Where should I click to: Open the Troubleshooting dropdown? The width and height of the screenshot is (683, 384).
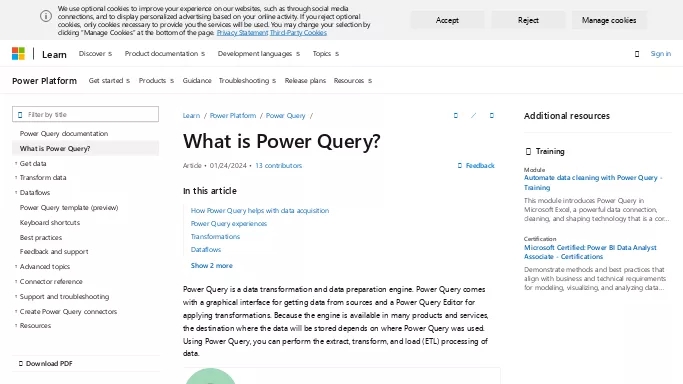pos(247,81)
